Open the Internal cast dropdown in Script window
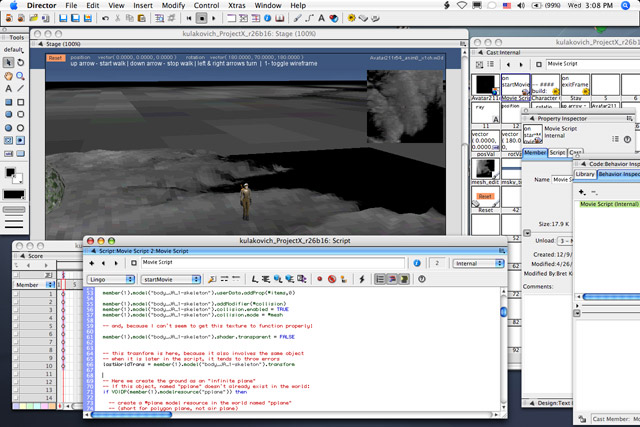The image size is (640, 427). click(x=478, y=264)
